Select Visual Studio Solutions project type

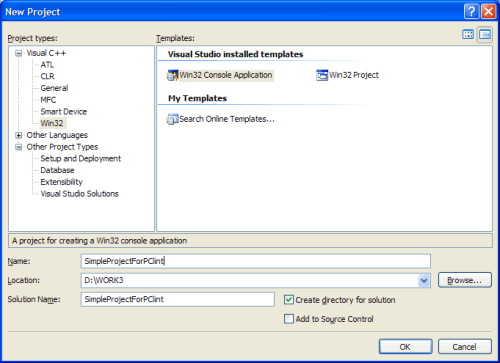click(79, 194)
